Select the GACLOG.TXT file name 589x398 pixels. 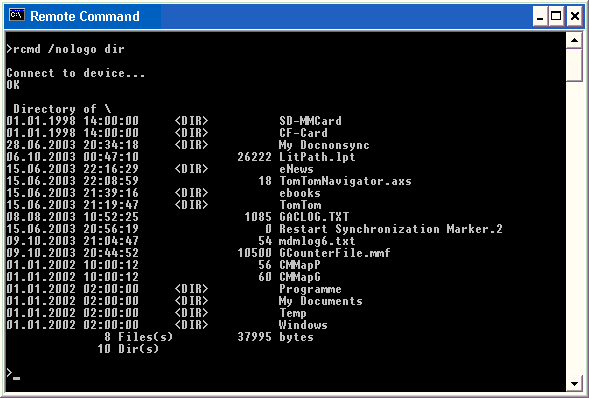click(x=314, y=217)
